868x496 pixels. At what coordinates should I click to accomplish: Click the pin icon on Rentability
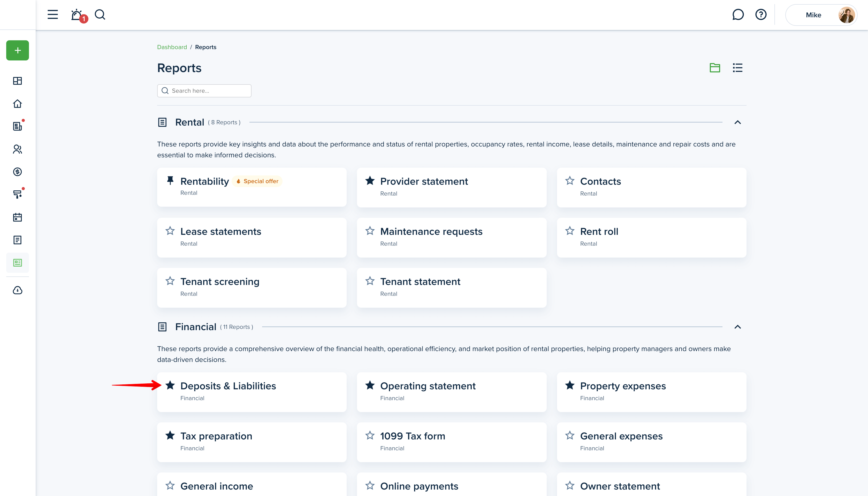(170, 180)
